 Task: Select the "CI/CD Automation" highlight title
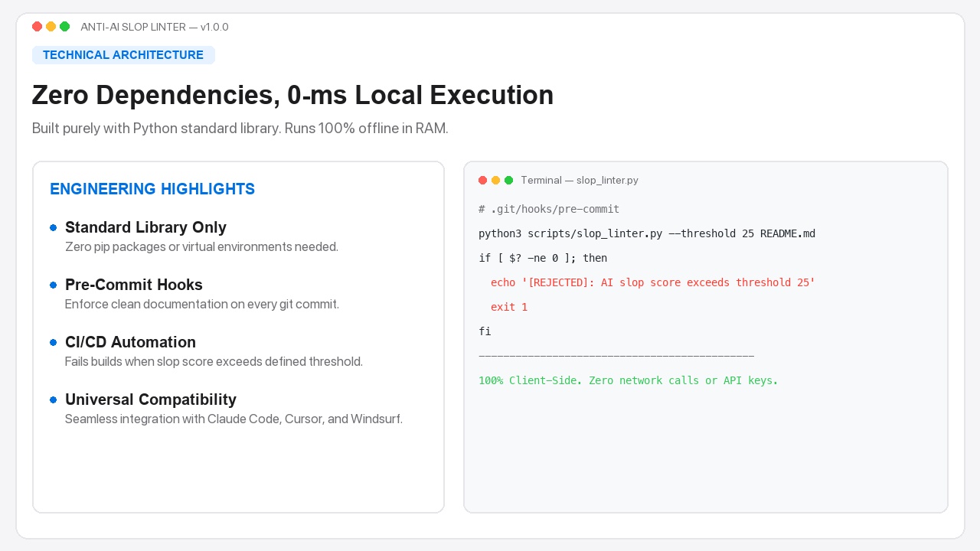130,342
